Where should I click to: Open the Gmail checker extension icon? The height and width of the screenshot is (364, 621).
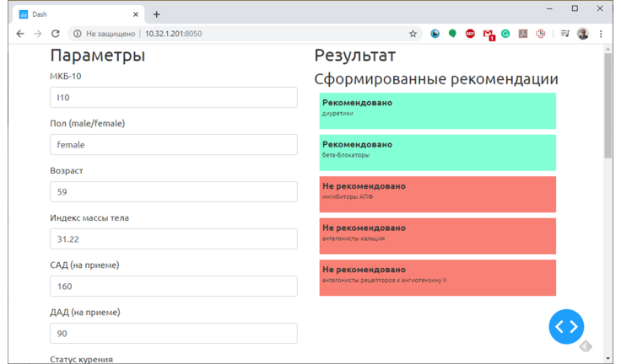click(489, 35)
